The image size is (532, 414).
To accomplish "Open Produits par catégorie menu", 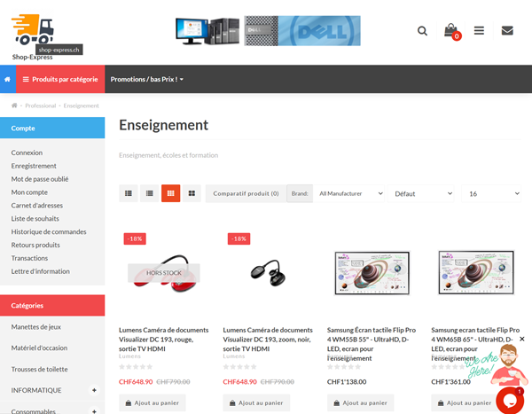I will 60,79.
